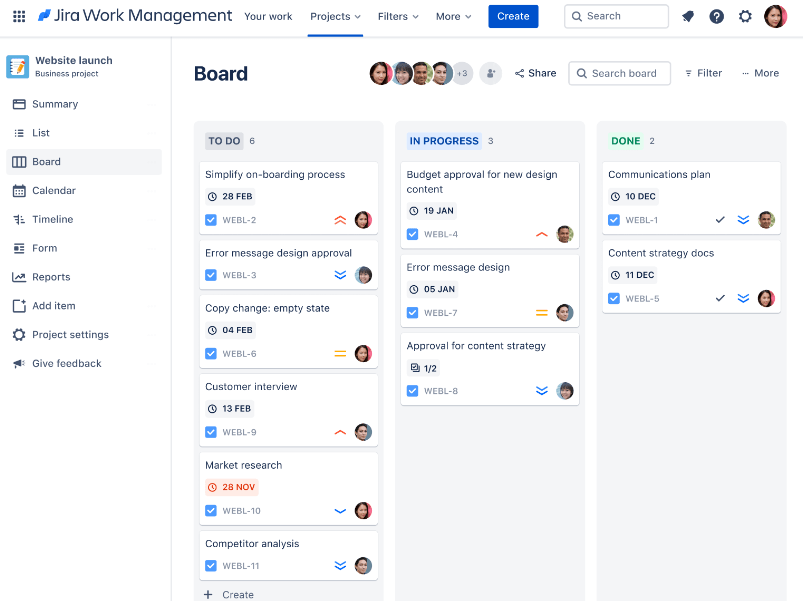This screenshot has height=601, width=803.
Task: Open Project settings in sidebar
Action: (84, 335)
